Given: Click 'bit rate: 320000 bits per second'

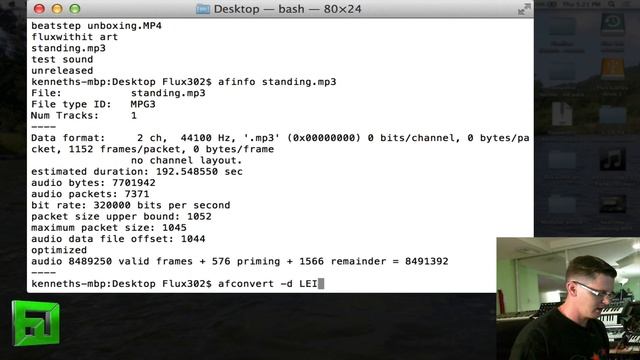Looking at the screenshot, I should 131,205.
